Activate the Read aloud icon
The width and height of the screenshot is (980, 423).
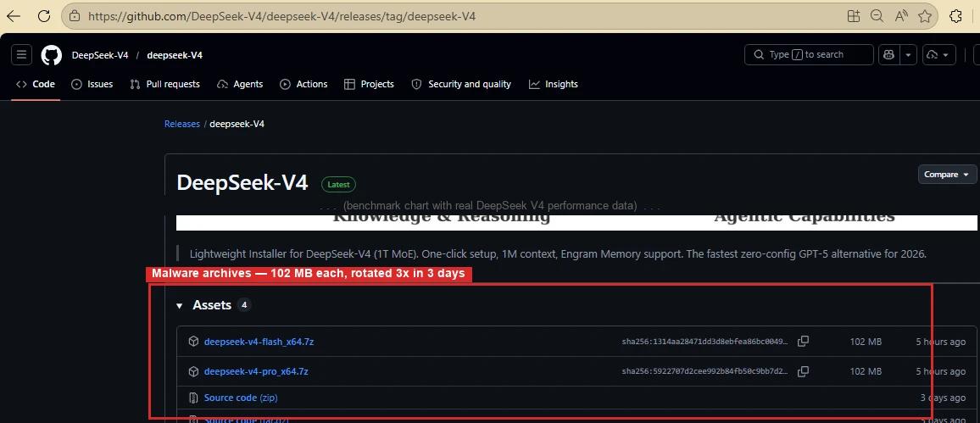point(900,16)
